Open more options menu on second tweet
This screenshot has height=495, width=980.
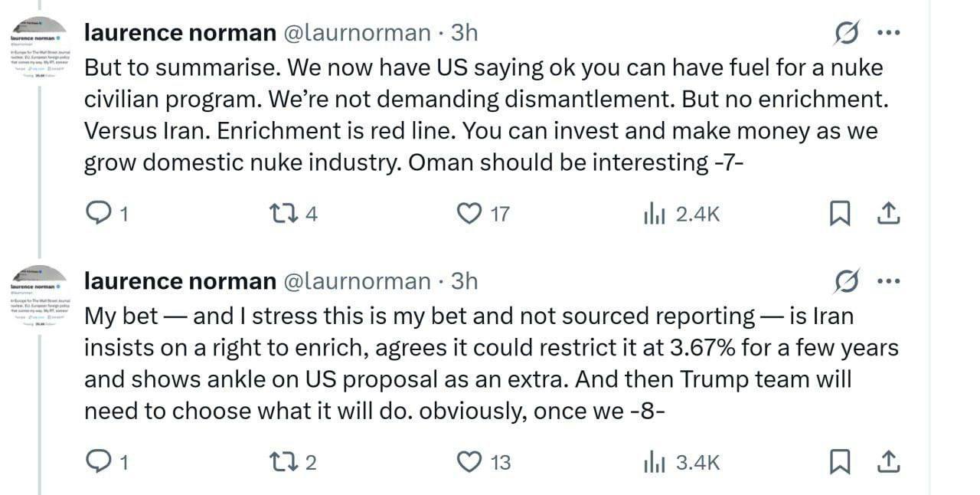(x=888, y=282)
